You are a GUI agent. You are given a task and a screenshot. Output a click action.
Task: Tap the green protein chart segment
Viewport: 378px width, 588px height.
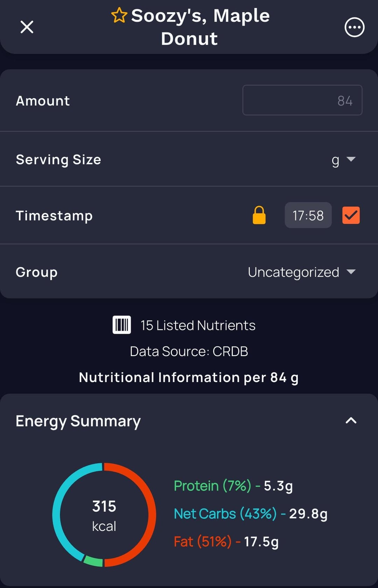[x=93, y=561]
